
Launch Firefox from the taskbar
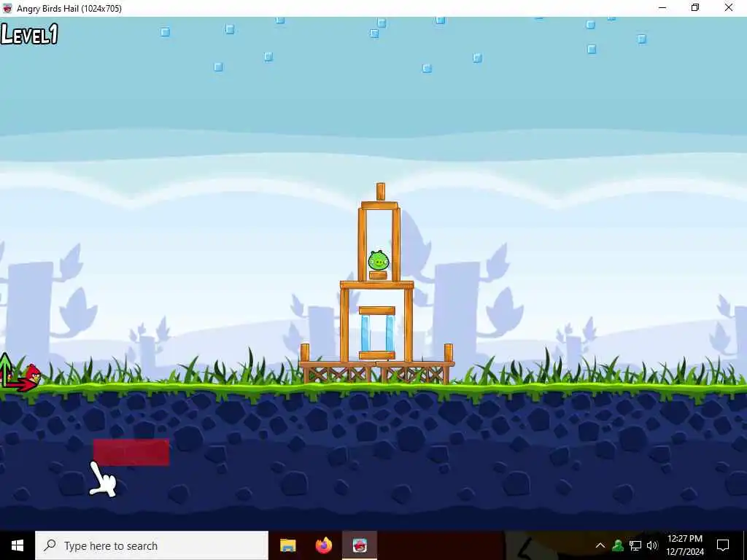324,545
